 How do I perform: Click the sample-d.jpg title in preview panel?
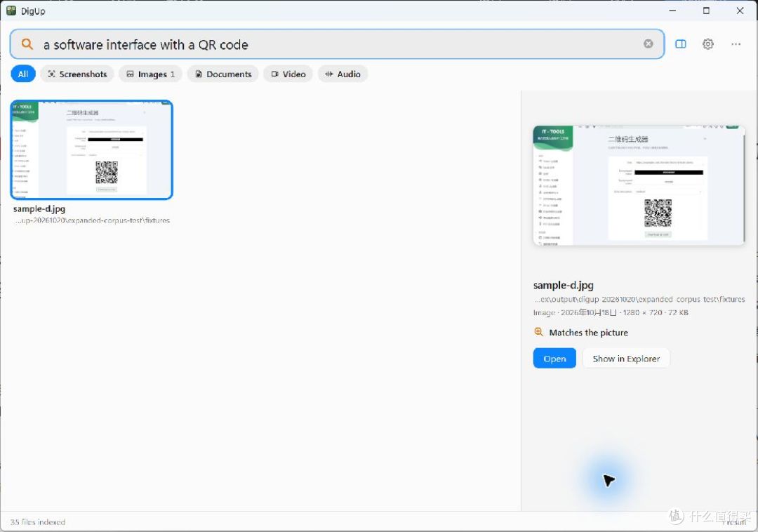563,285
